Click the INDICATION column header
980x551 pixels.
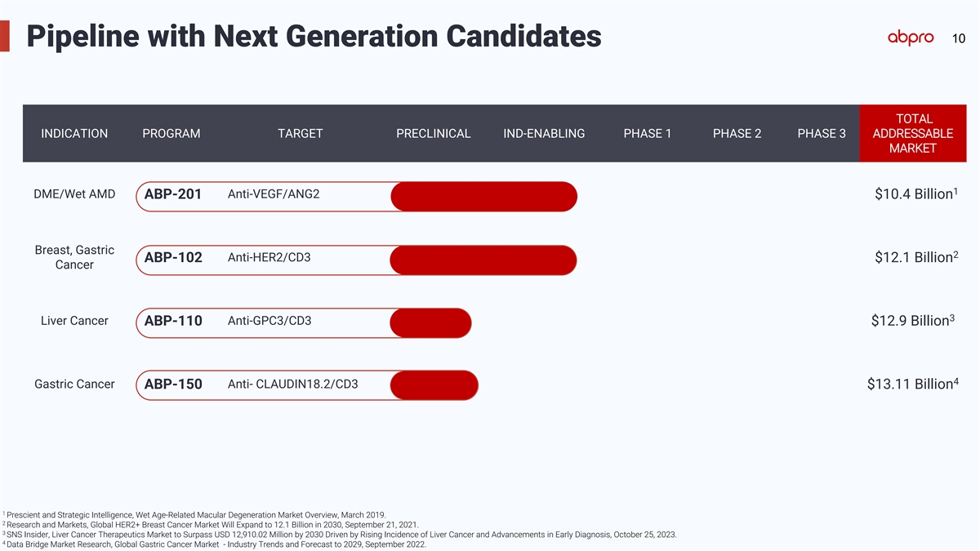point(74,134)
